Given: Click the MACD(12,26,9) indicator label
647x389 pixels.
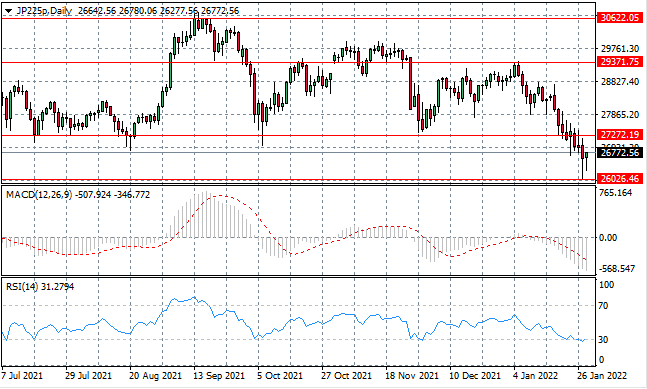Looking at the screenshot, I should [x=39, y=194].
